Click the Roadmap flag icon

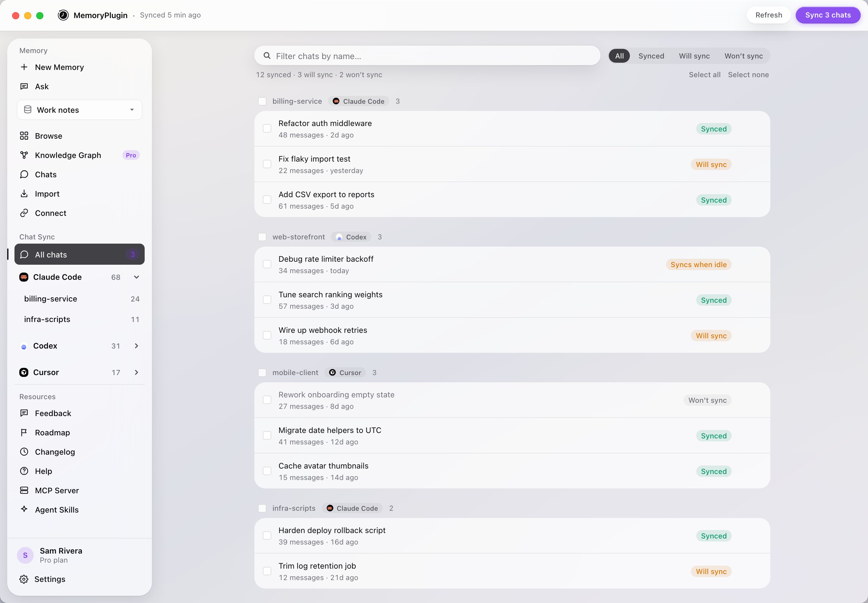(24, 432)
